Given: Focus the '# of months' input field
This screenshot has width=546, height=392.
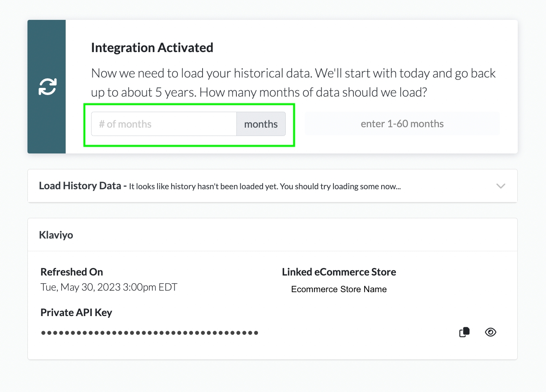Looking at the screenshot, I should click(164, 124).
